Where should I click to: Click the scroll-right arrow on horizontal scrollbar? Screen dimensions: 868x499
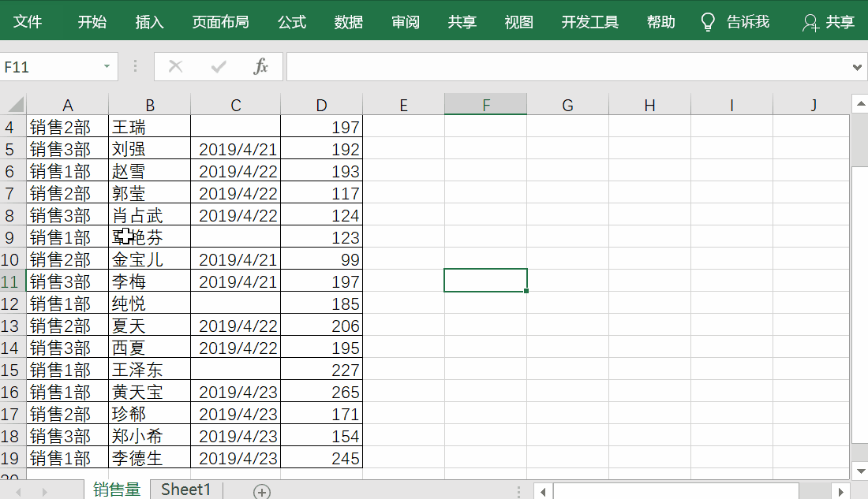tap(842, 490)
